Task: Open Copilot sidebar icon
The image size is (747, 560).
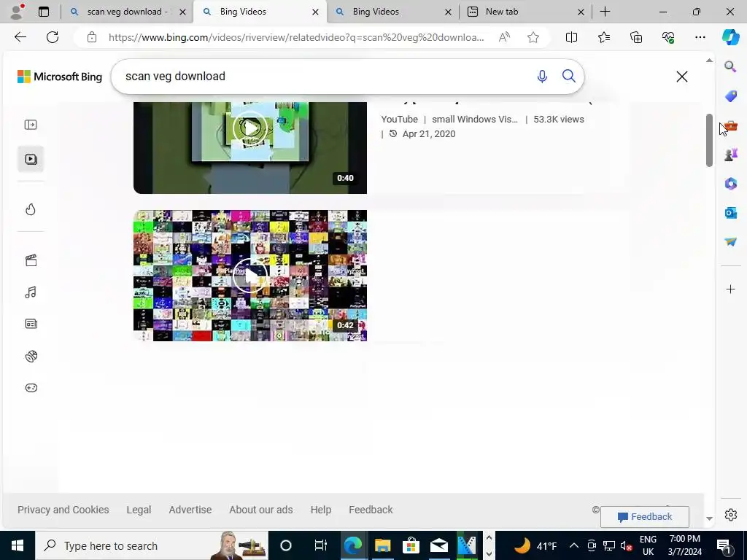Action: (x=730, y=37)
